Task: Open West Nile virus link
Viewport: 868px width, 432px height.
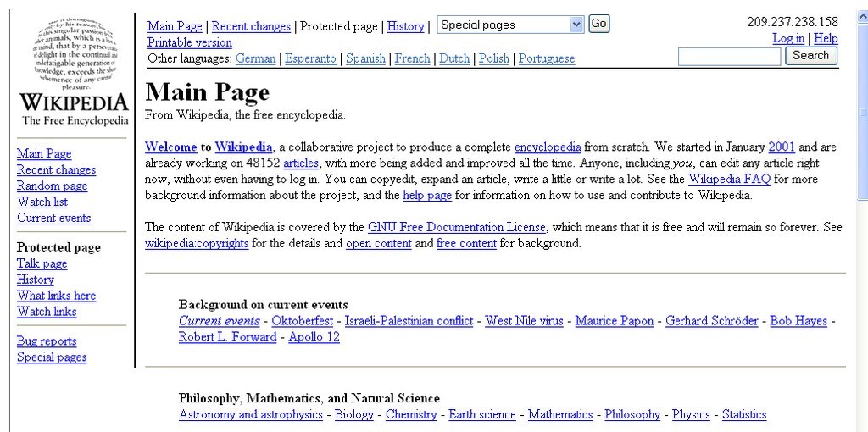Action: [524, 321]
